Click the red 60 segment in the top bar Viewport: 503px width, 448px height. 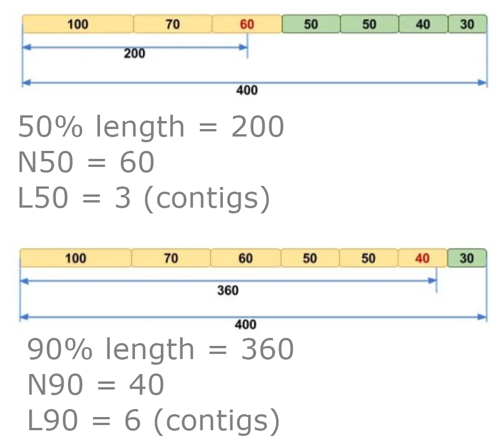247,24
